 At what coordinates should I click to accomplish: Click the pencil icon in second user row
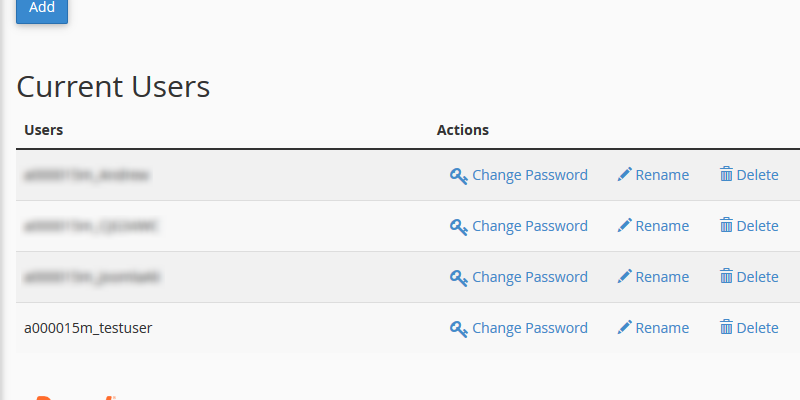tap(625, 225)
